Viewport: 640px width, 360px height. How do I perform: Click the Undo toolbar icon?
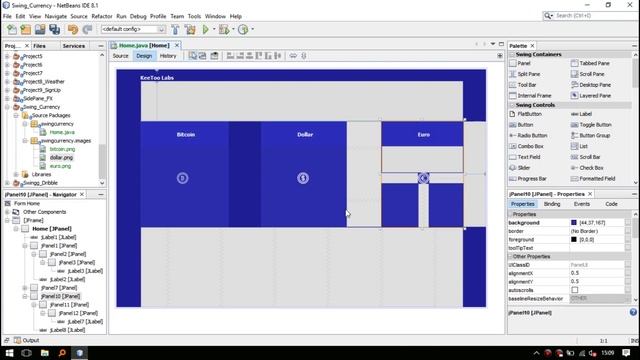tap(73, 29)
